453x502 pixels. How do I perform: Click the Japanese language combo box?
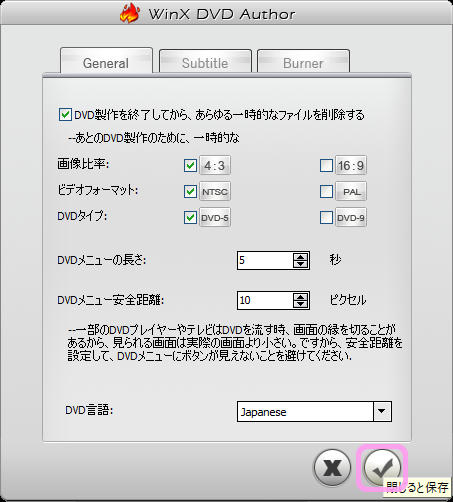[x=314, y=412]
